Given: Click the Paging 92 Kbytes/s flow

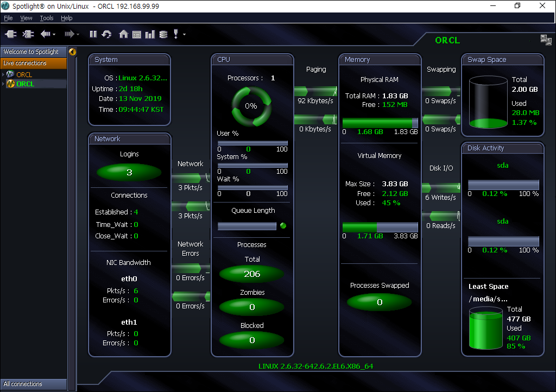Looking at the screenshot, I should 315,91.
